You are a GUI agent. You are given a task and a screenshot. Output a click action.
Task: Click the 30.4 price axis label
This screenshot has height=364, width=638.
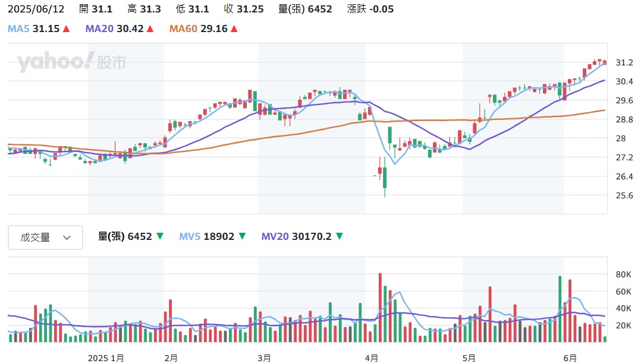(624, 82)
